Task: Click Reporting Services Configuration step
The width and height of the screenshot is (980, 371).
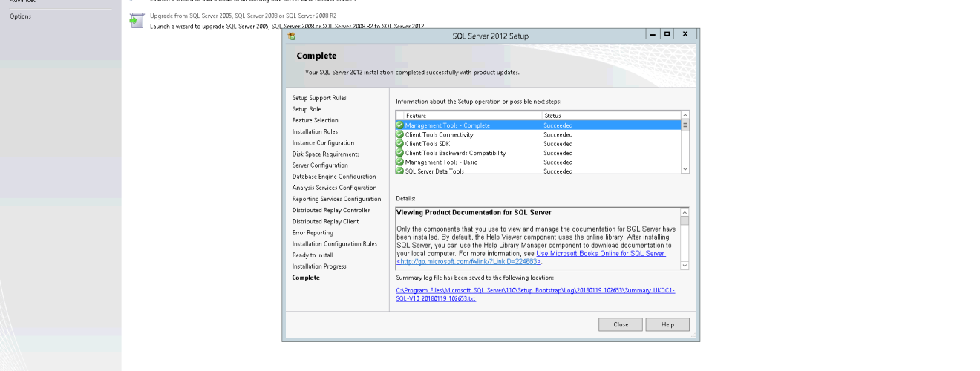Action: pos(336,199)
